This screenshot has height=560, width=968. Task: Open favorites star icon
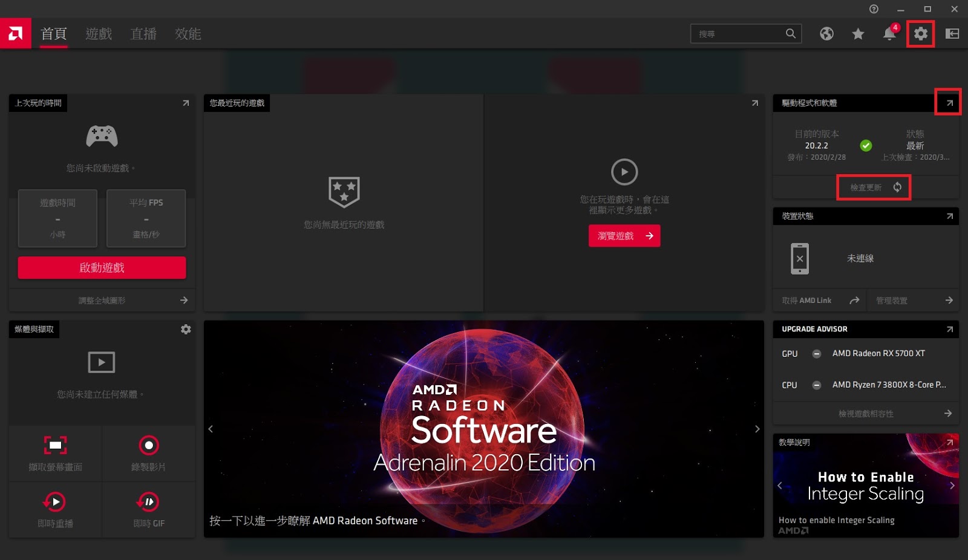[x=858, y=34]
